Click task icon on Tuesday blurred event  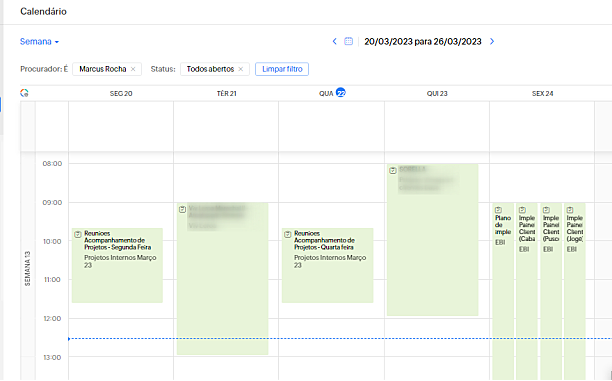(182, 209)
